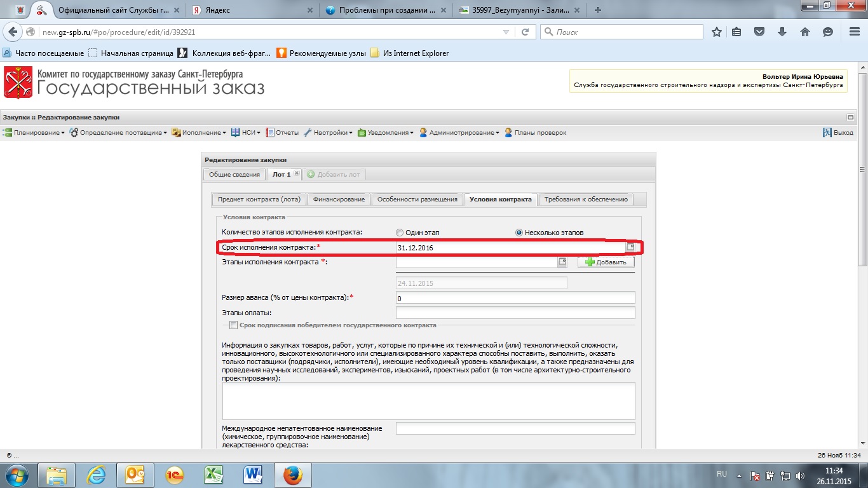Open Outlook from the taskbar
This screenshot has height=488, width=868.
tap(136, 475)
